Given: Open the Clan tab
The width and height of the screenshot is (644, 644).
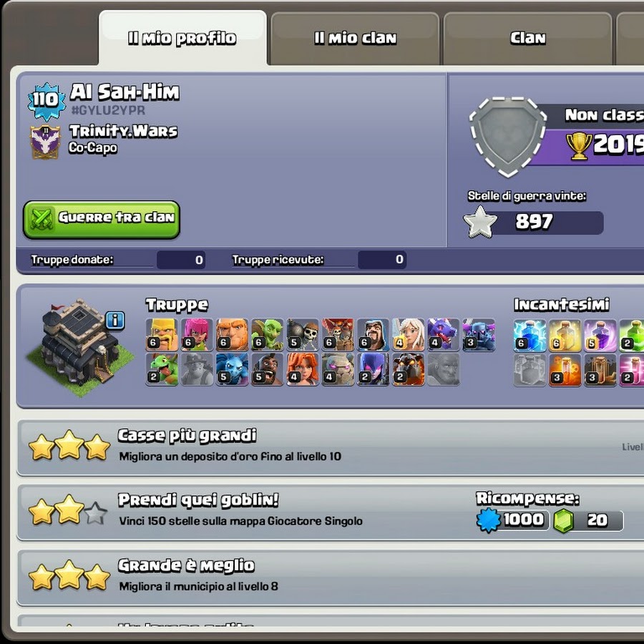Looking at the screenshot, I should pos(528,39).
